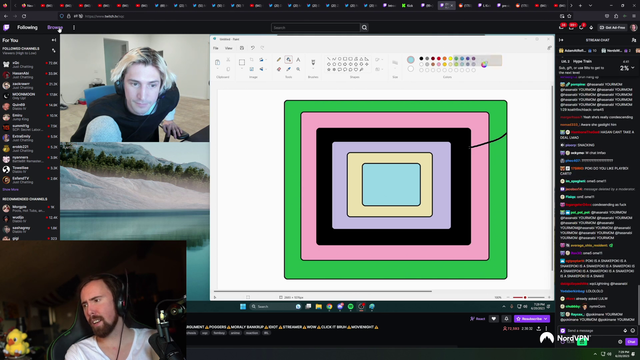Click the Twitch search magnifier button

[364, 28]
